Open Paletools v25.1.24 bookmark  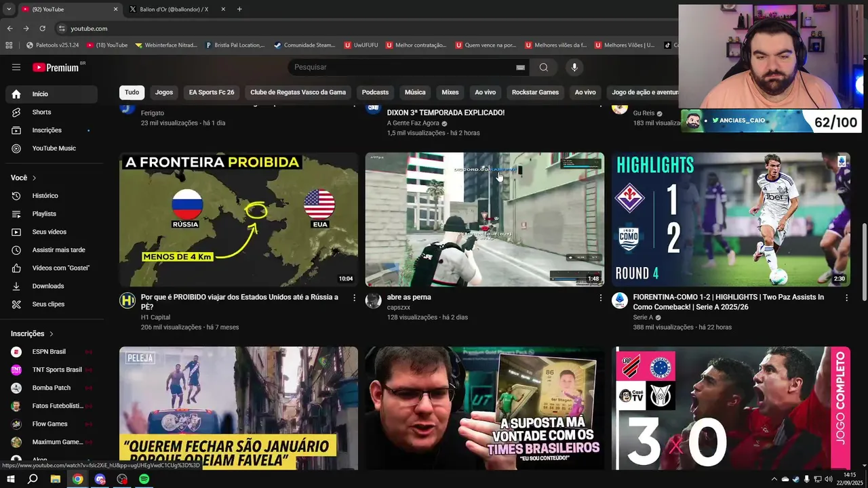[x=52, y=45]
